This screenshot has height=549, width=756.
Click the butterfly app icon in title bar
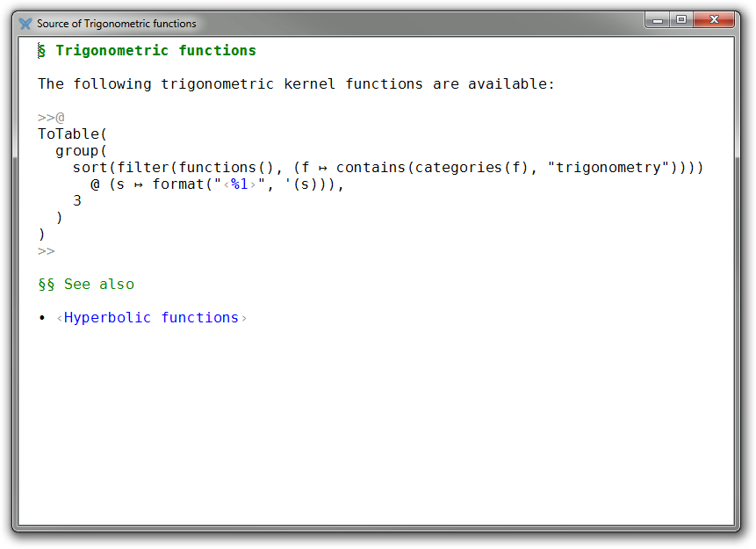[x=25, y=24]
